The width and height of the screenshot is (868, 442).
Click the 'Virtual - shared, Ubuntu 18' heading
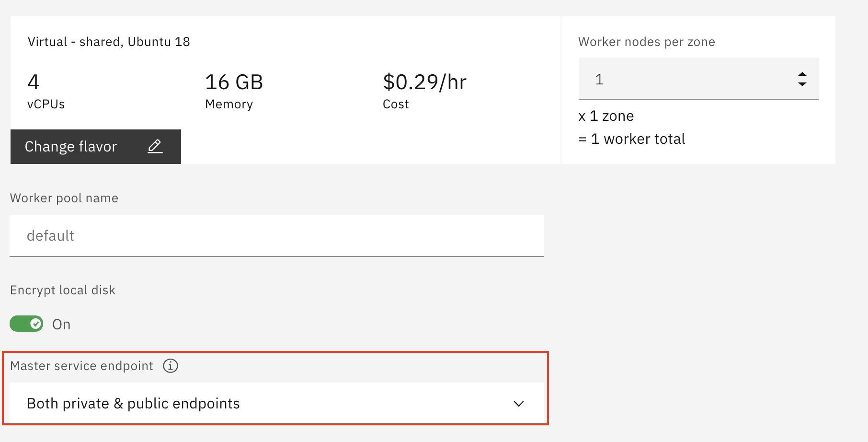(109, 42)
